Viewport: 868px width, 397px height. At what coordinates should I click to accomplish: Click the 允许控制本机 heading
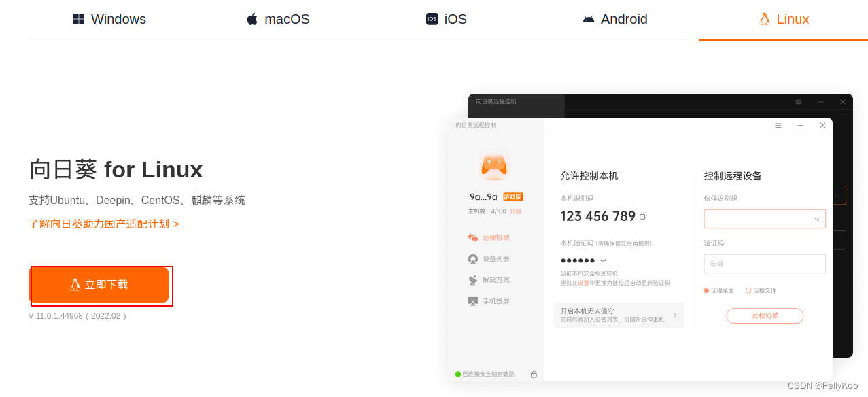[x=589, y=176]
